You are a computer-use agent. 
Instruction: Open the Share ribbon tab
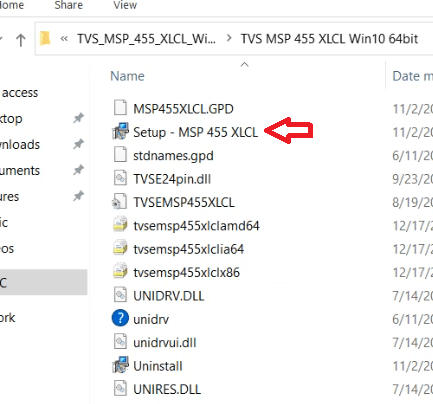69,5
